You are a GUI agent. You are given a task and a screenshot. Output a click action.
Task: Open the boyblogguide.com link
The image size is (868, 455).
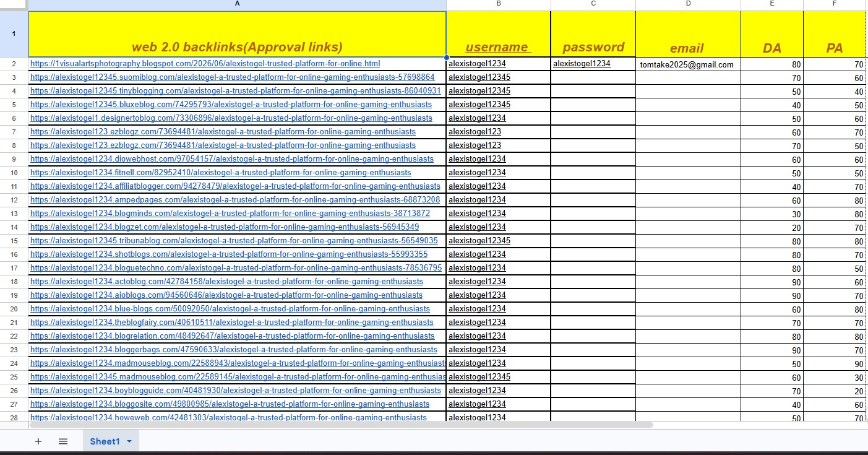(236, 391)
